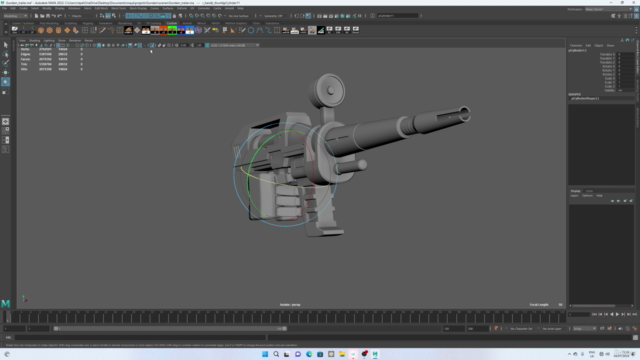Choose the Lasso Select tool
This screenshot has height=360, width=640.
pyautogui.click(x=5, y=54)
